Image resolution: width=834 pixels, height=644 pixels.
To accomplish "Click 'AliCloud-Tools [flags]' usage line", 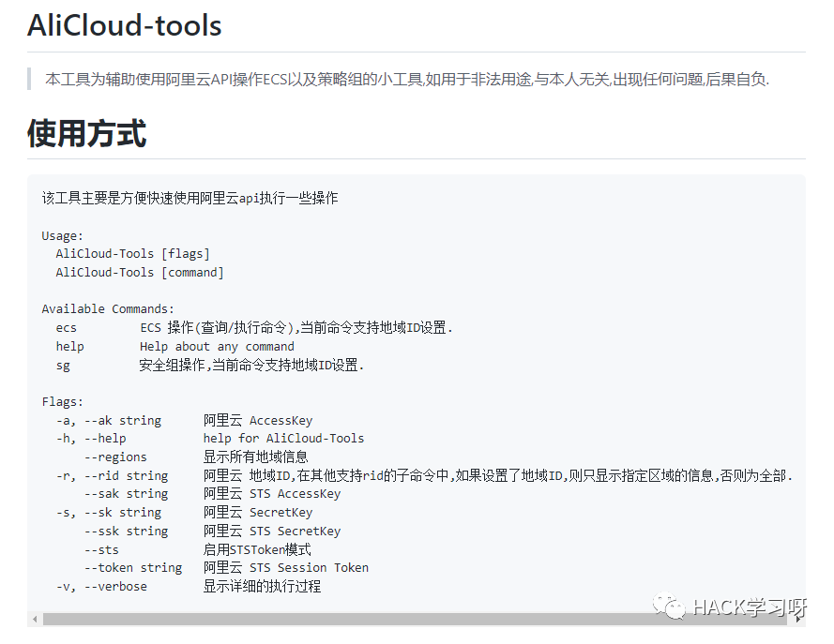I will (132, 254).
